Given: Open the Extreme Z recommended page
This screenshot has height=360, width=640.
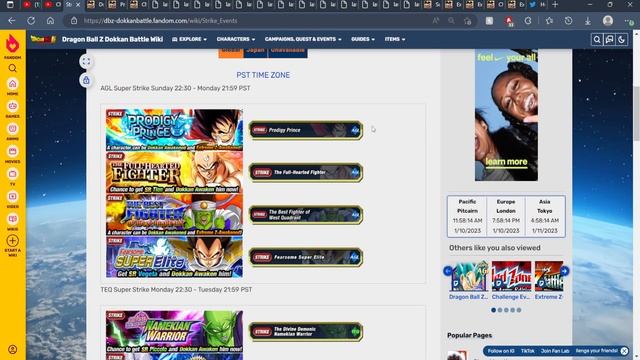Looking at the screenshot, I should pos(549,281).
